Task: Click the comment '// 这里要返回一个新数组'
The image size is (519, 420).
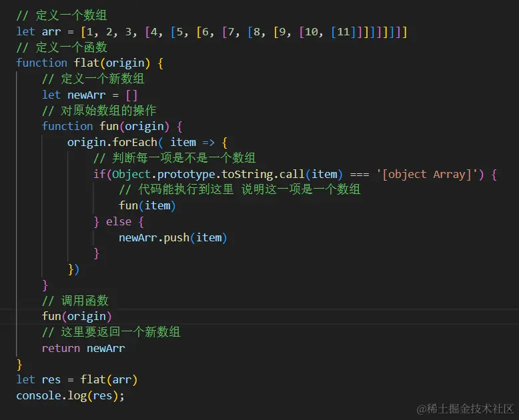Action: 111,332
